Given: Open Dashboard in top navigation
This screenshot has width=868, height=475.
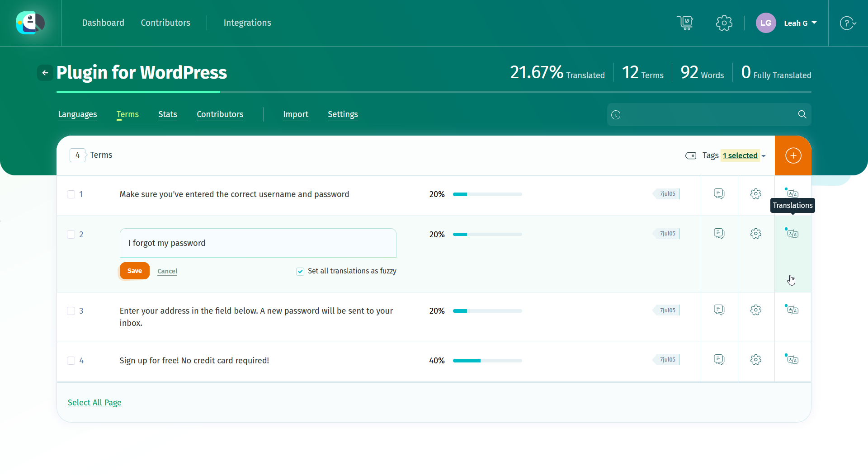Looking at the screenshot, I should coord(103,23).
